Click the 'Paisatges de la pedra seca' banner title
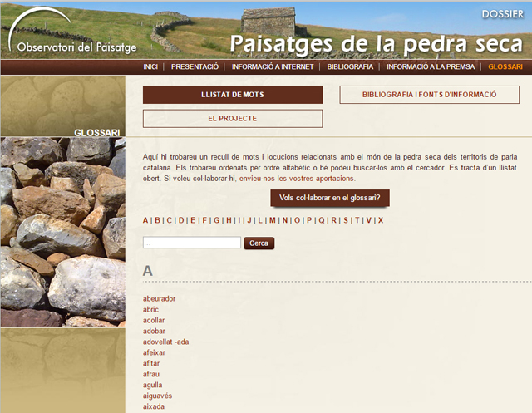This screenshot has width=532, height=413. [x=377, y=44]
